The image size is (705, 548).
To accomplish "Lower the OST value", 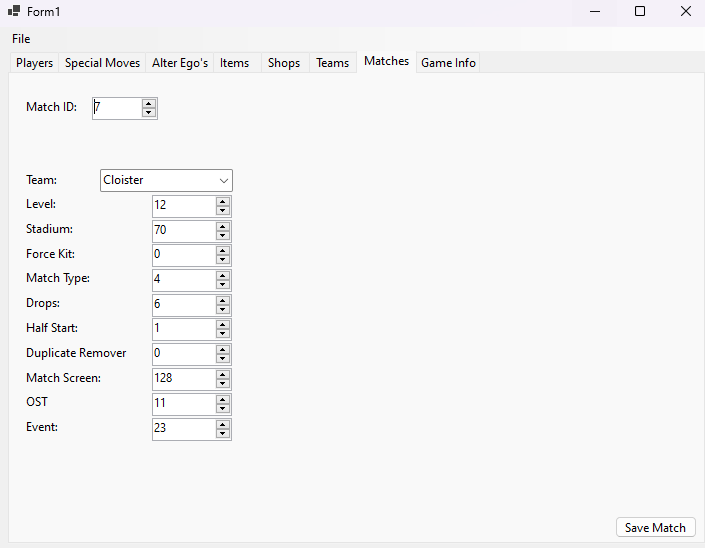I will tap(223, 409).
